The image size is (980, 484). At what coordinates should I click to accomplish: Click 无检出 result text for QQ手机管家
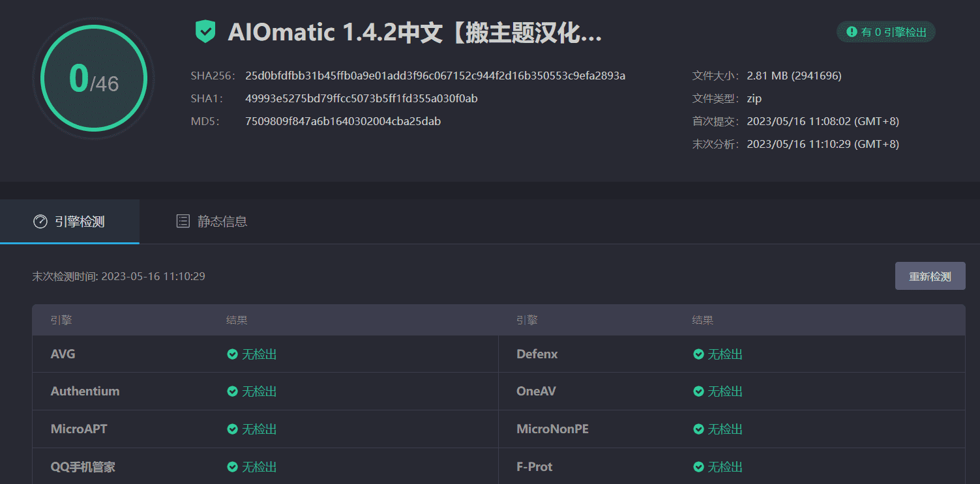click(260, 467)
